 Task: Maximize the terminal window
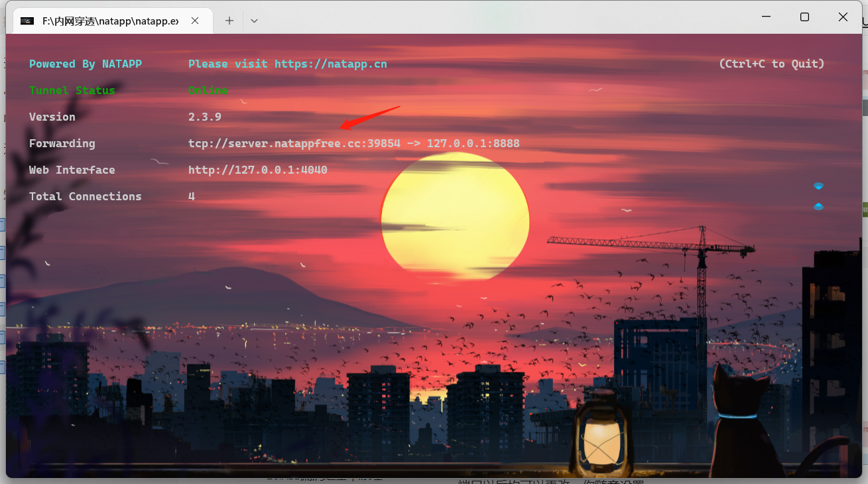click(x=804, y=17)
